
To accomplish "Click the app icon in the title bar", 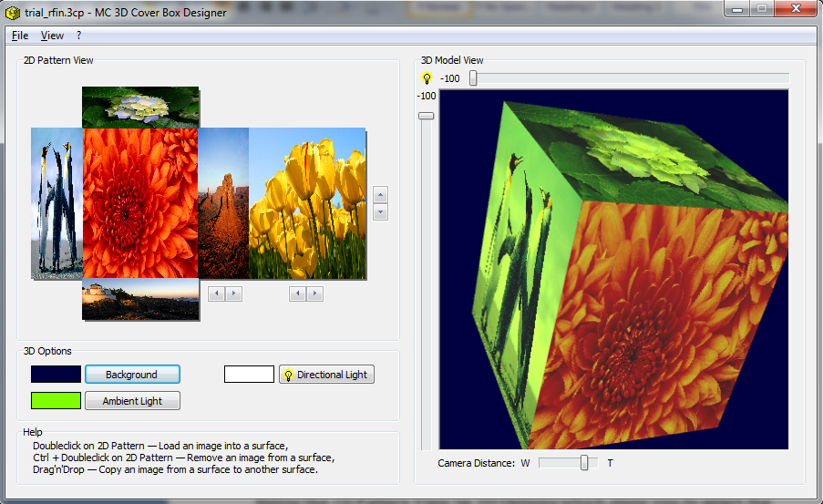I will tap(13, 13).
